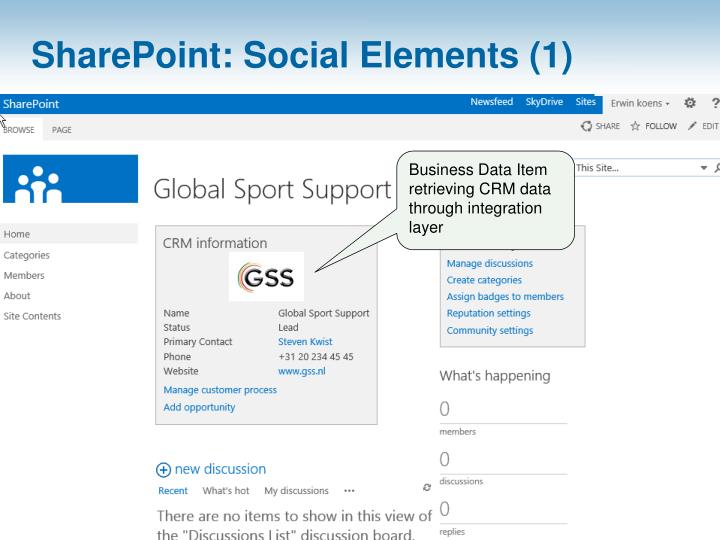Click Manage discussions link
Viewport: 720px width, 540px height.
(x=489, y=264)
